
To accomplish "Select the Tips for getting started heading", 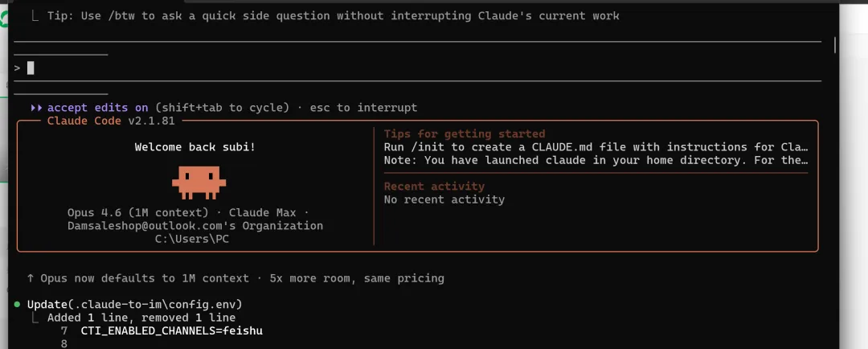I will coord(465,134).
